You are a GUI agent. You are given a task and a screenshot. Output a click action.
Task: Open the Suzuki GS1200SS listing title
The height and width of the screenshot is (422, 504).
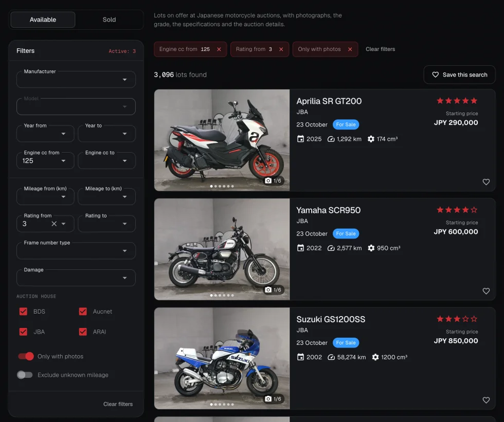tap(331, 319)
